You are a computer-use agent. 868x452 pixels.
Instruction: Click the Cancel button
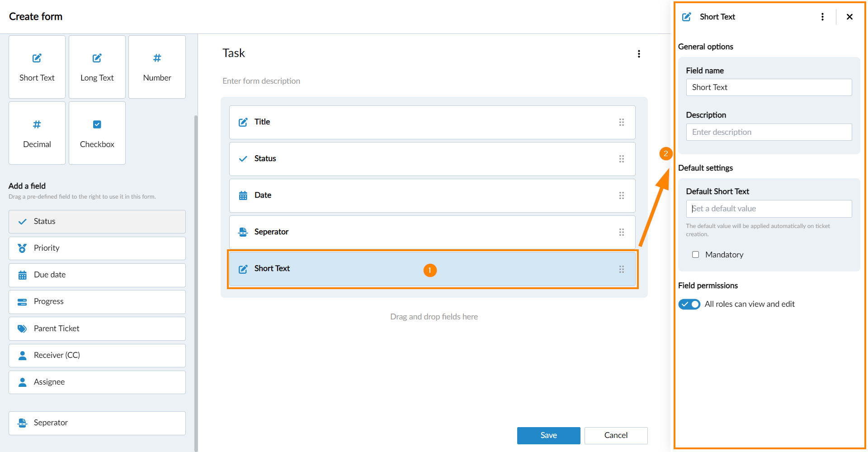(x=616, y=435)
